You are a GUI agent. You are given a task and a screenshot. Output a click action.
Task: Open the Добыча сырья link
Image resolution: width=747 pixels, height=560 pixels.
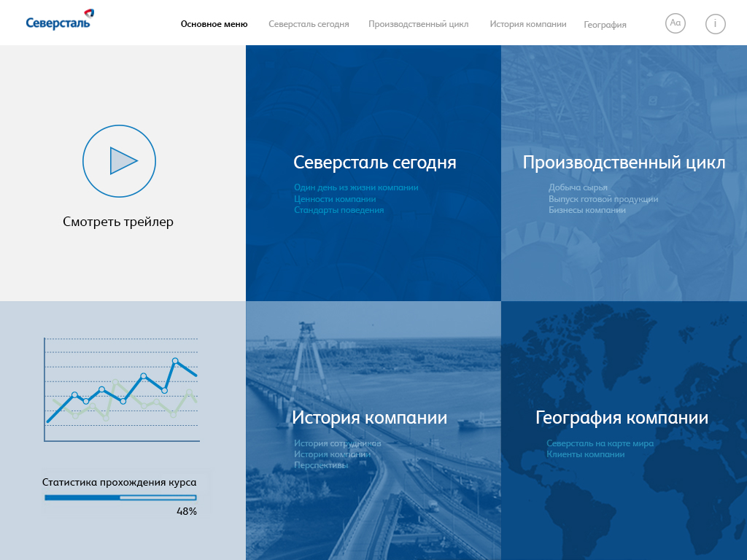pos(578,187)
